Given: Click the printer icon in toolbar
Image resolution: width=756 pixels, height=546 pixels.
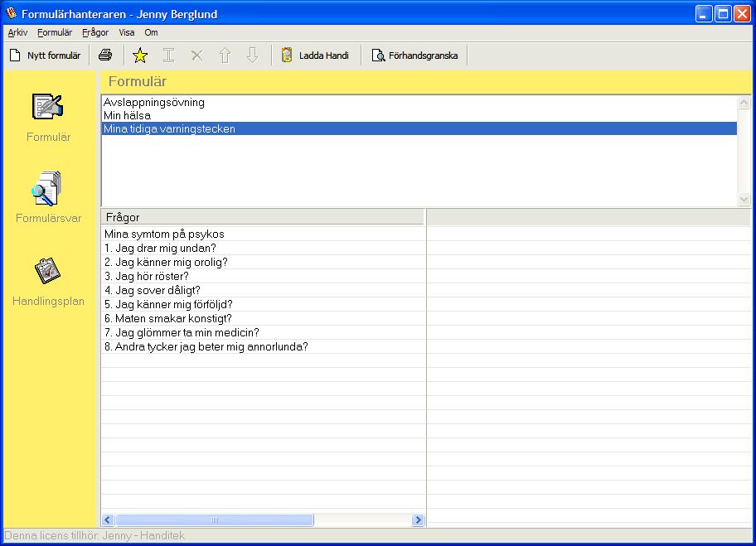Looking at the screenshot, I should point(105,56).
